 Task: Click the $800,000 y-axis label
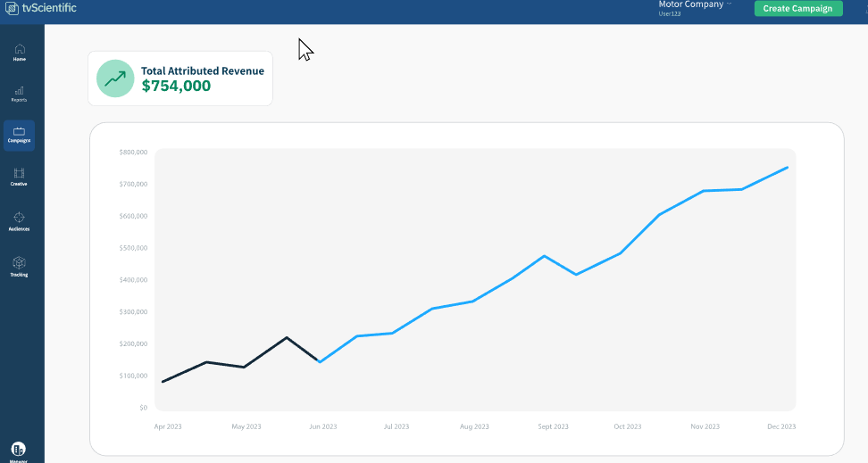pyautogui.click(x=132, y=153)
